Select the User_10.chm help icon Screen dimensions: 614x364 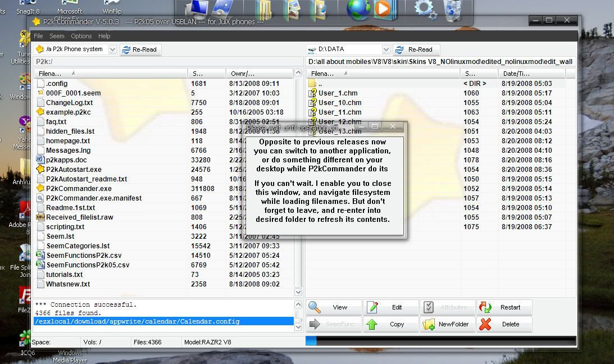(x=312, y=103)
